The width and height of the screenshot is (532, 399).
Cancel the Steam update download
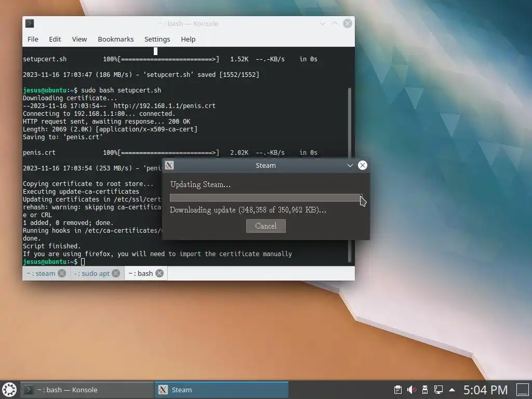[265, 226]
